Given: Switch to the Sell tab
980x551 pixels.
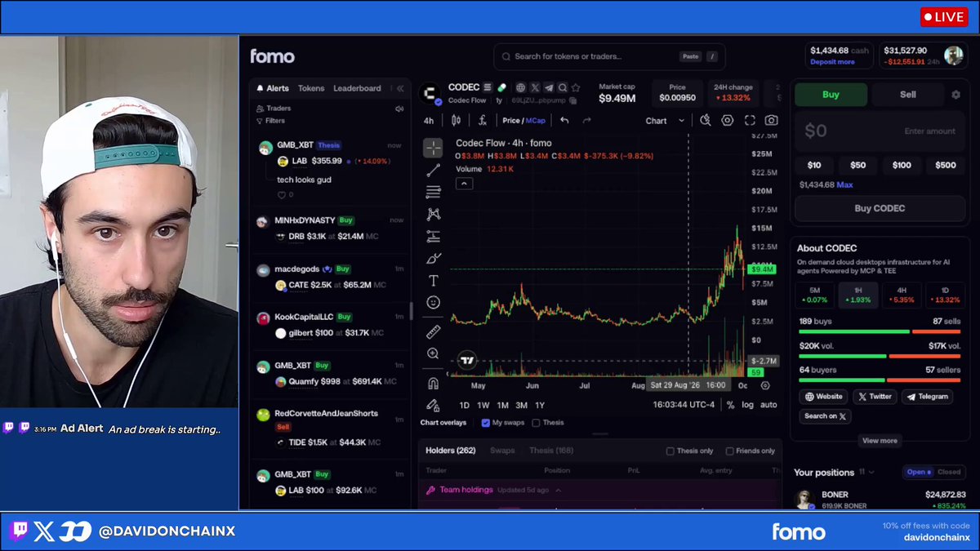Looking at the screenshot, I should (x=908, y=95).
